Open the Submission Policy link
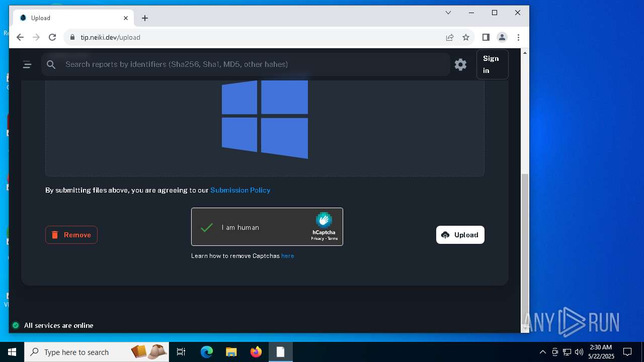This screenshot has height=362, width=644. pyautogui.click(x=240, y=190)
